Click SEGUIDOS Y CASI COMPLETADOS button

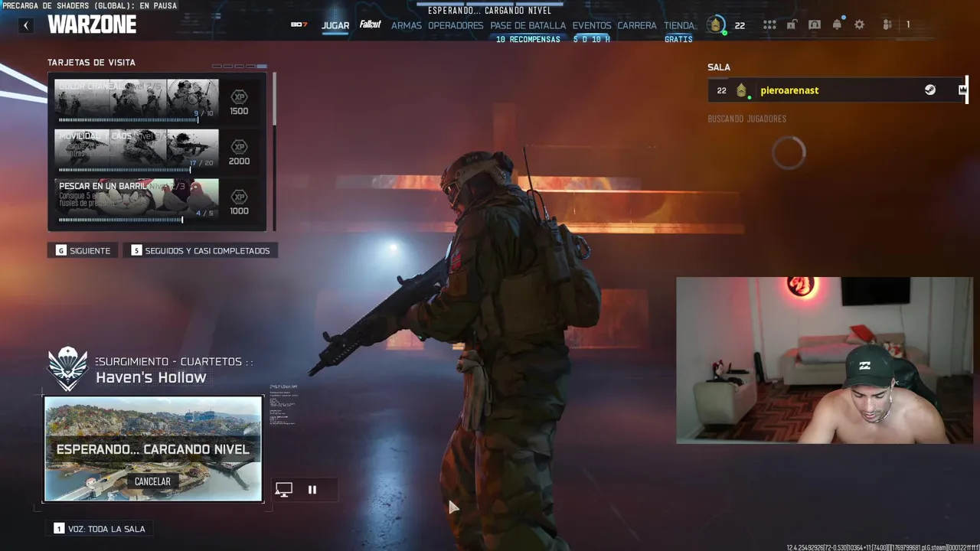[200, 250]
